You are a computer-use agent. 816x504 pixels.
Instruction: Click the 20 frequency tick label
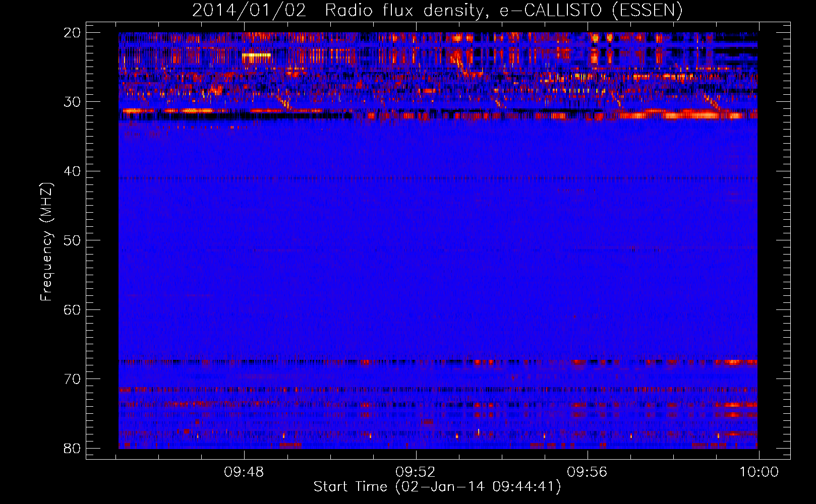pyautogui.click(x=72, y=33)
